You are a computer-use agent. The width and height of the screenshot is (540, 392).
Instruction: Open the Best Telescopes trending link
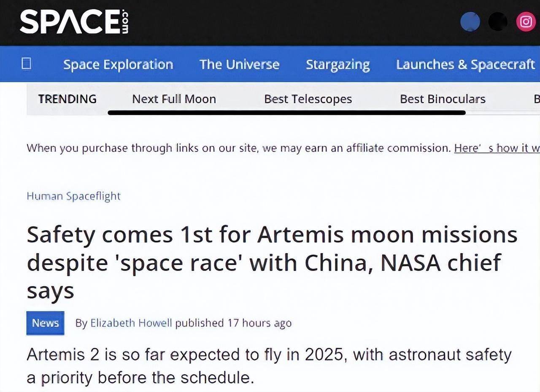tap(308, 99)
